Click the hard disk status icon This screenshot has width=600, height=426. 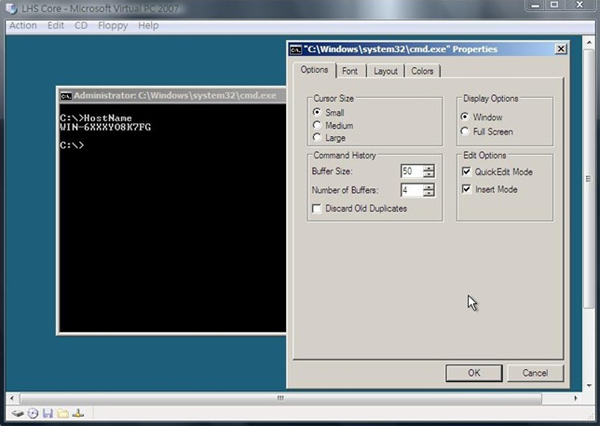(x=18, y=413)
